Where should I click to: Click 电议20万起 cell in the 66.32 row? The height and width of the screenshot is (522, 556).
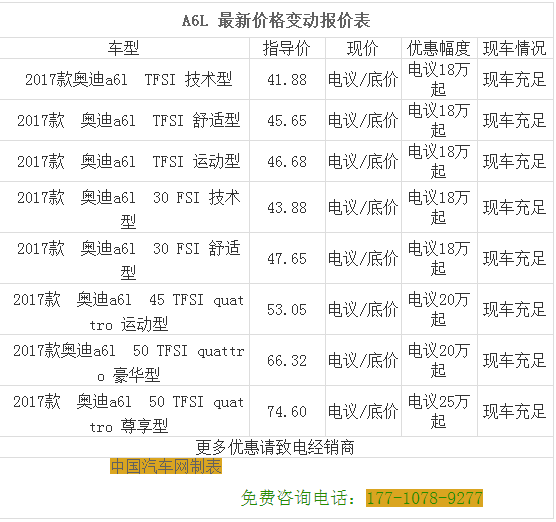(x=439, y=360)
